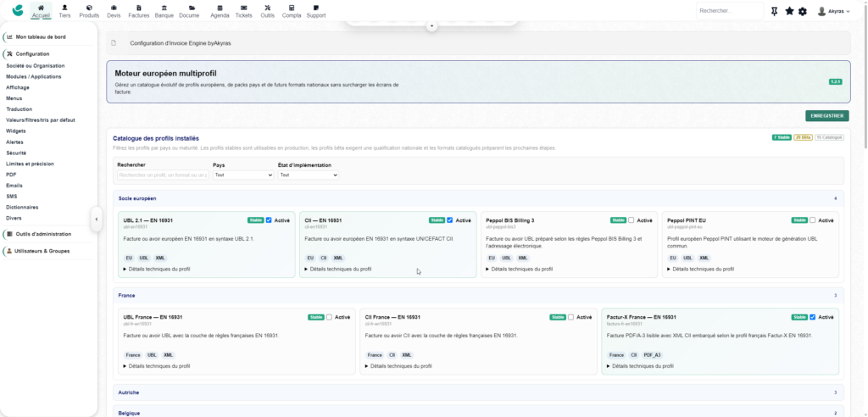Open the Accueil home icon

pyautogui.click(x=41, y=8)
